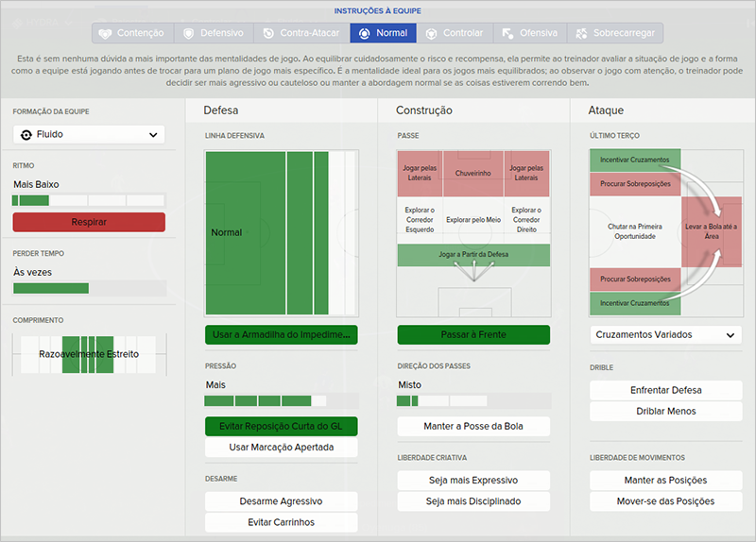Open the Formação da Equipe dropdown
756x542 pixels.
pyautogui.click(x=89, y=135)
